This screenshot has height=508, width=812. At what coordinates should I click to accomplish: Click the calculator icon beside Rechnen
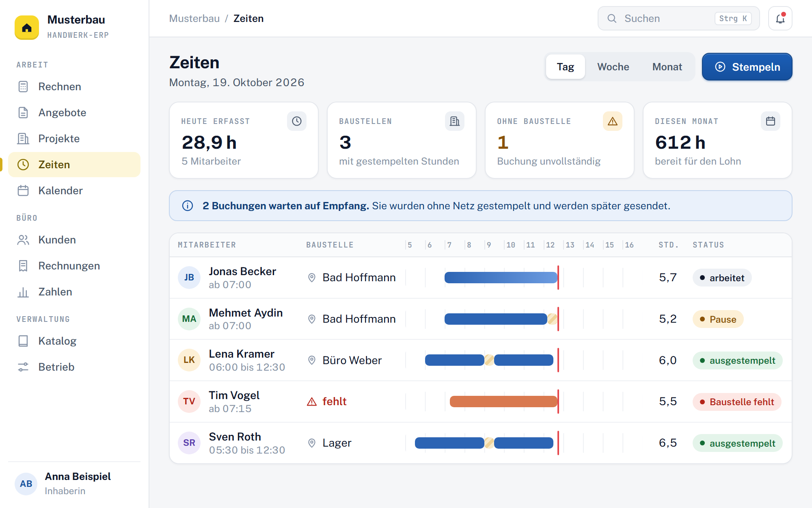tap(23, 87)
